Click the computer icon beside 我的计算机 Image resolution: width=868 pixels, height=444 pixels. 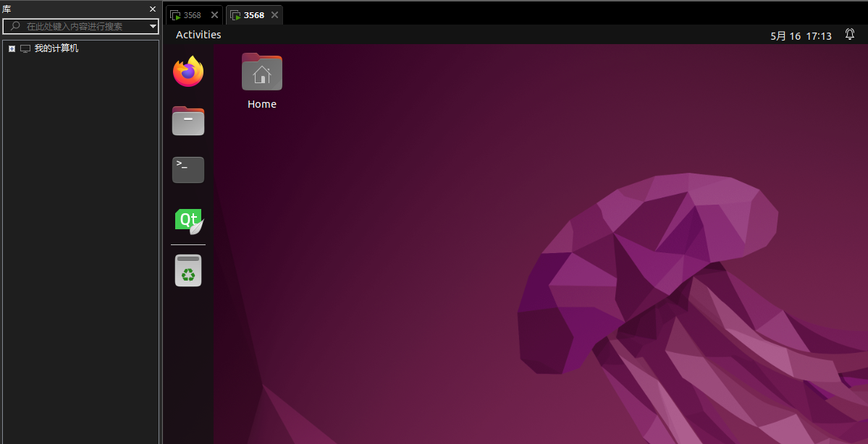coord(25,48)
